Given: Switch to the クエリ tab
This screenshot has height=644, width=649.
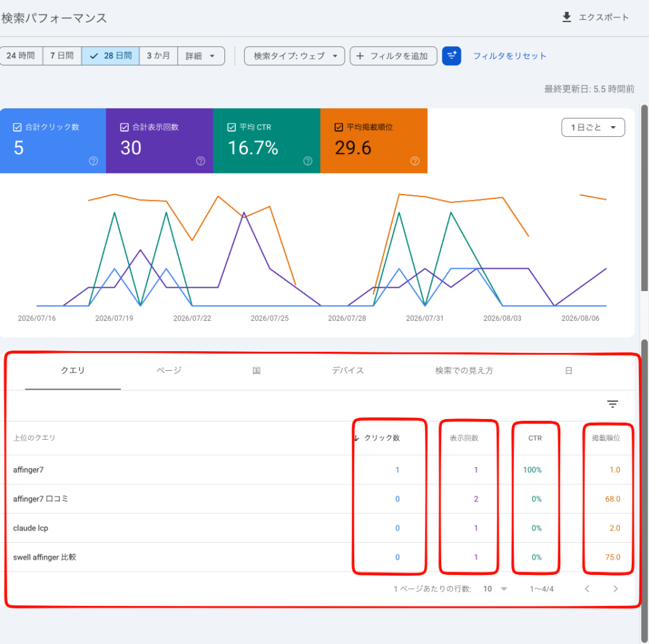Looking at the screenshot, I should [73, 370].
